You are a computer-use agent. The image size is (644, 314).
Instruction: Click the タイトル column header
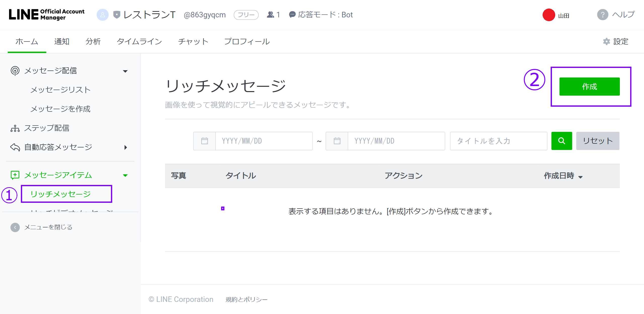[241, 176]
